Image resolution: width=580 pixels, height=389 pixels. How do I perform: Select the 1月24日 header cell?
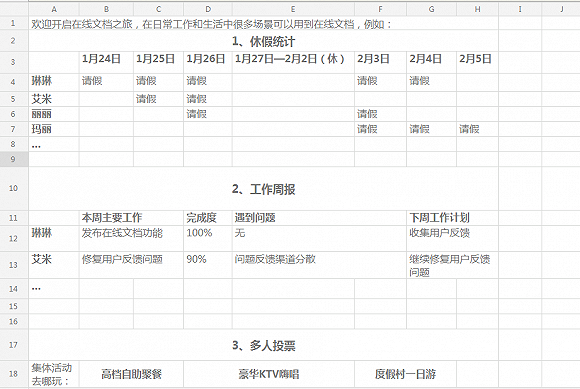[x=106, y=62]
